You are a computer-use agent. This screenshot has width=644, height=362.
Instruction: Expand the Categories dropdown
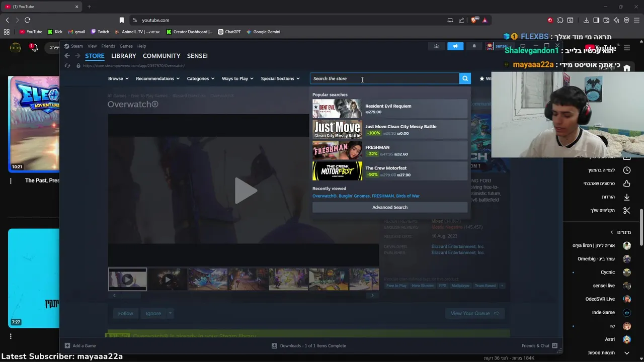point(201,78)
